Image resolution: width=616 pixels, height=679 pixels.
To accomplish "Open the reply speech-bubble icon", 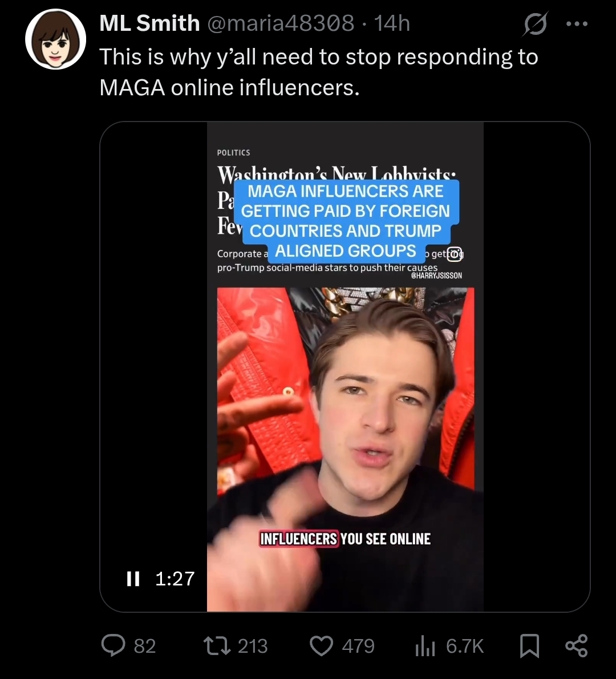I will [x=113, y=645].
